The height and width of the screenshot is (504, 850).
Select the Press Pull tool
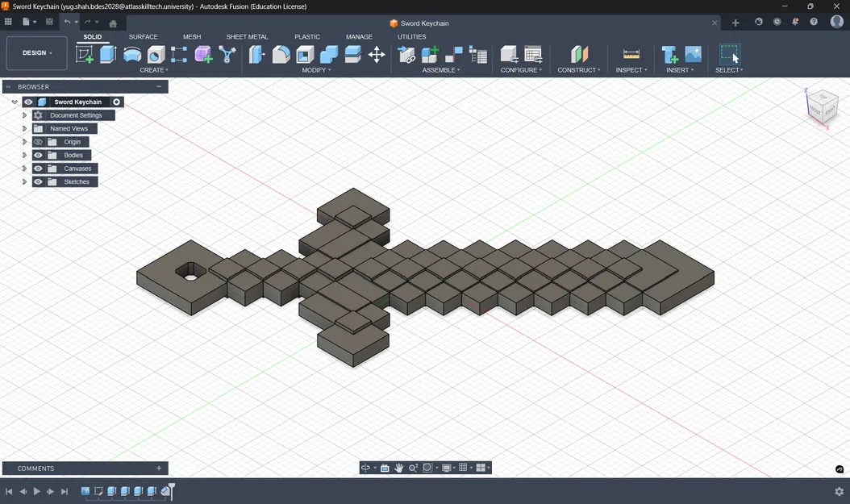click(257, 55)
